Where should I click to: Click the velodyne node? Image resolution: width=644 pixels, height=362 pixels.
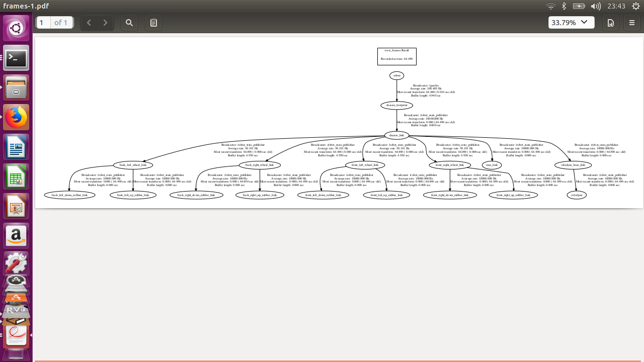[577, 195]
